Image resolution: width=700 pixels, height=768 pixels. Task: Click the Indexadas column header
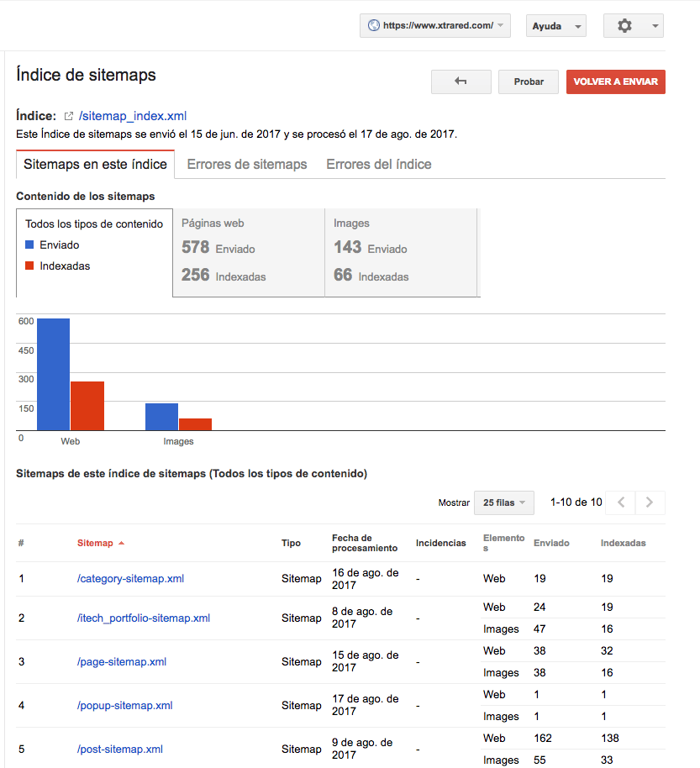pyautogui.click(x=623, y=543)
